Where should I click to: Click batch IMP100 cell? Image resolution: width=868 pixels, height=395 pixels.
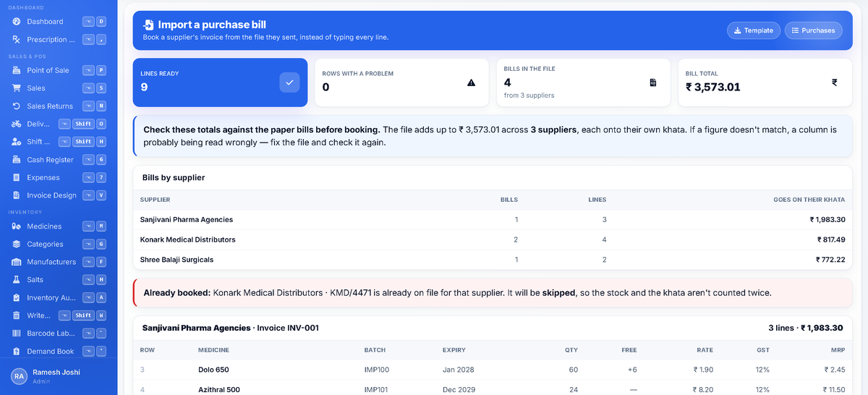(x=377, y=370)
